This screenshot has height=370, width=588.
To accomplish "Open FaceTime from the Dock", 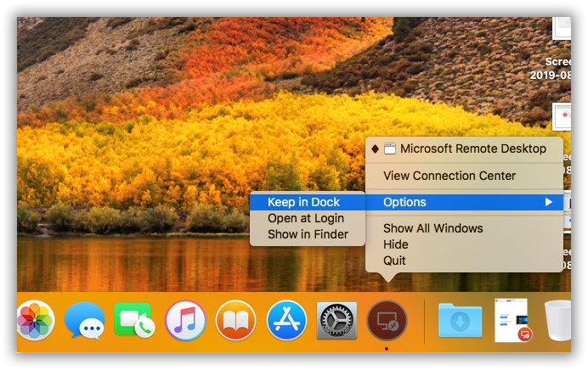I will click(x=133, y=322).
